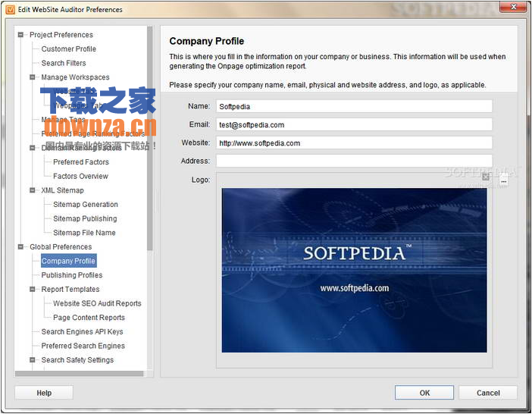
Task: Open Help for preferences
Action: point(44,393)
